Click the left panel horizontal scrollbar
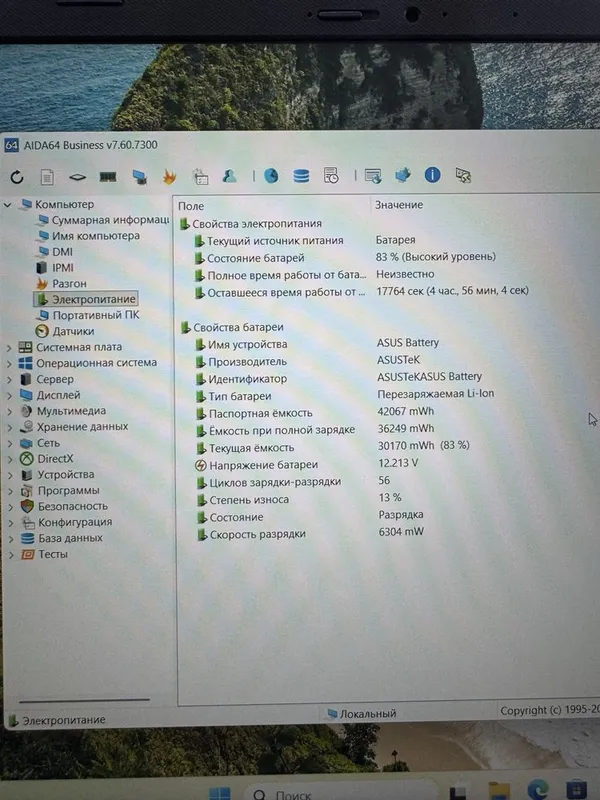 pyautogui.click(x=85, y=700)
